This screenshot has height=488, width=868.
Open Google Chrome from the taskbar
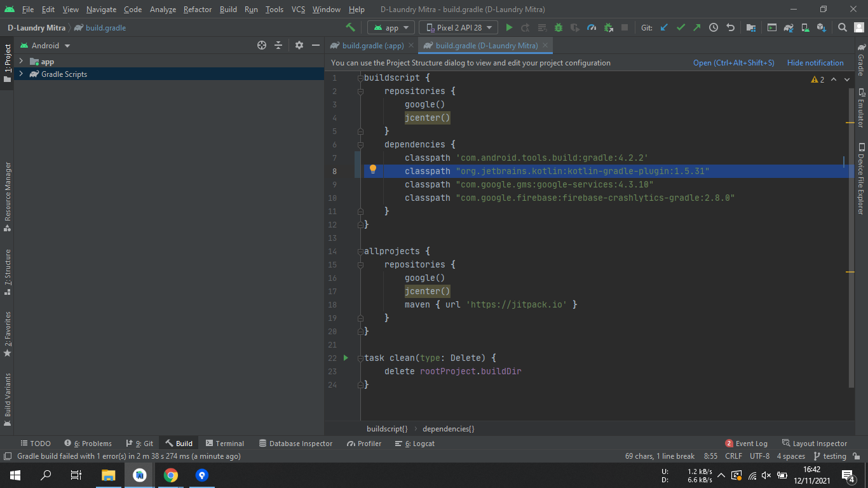click(x=170, y=475)
